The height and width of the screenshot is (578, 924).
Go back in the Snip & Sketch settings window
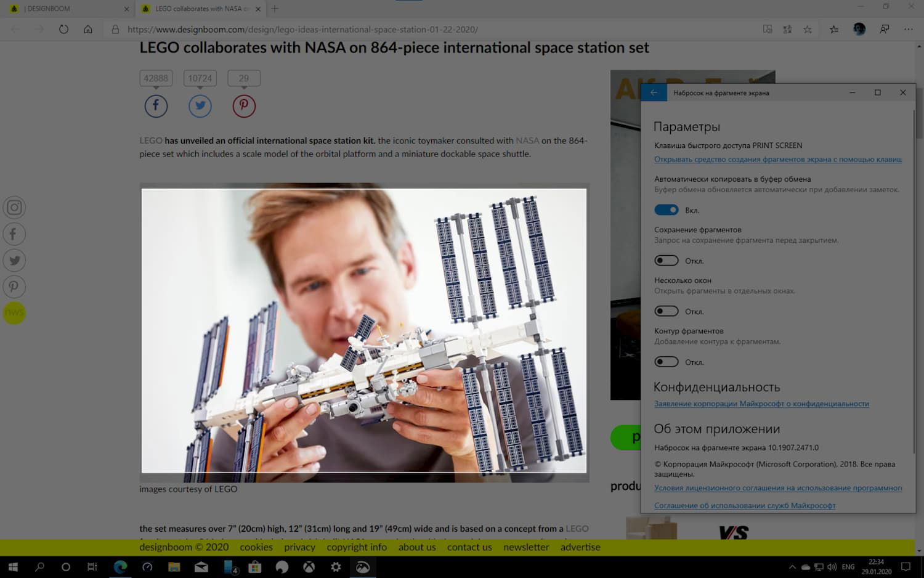point(654,92)
